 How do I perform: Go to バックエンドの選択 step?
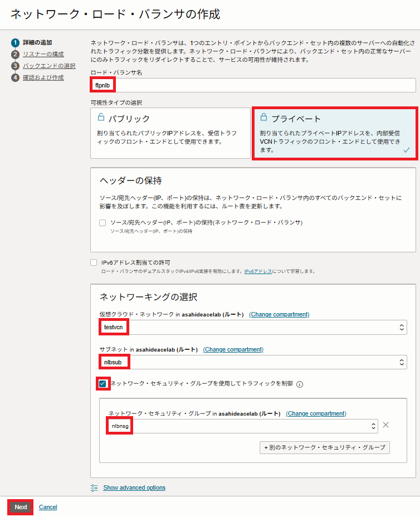click(x=49, y=66)
